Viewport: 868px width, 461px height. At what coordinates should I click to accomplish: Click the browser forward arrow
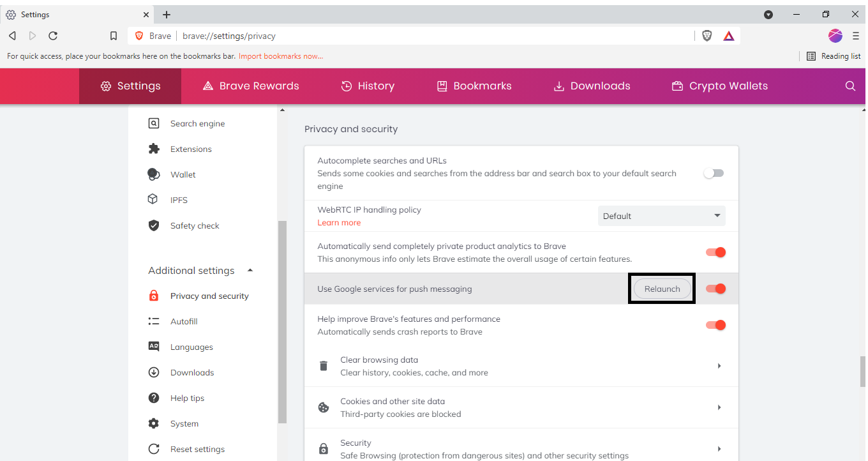(x=33, y=36)
